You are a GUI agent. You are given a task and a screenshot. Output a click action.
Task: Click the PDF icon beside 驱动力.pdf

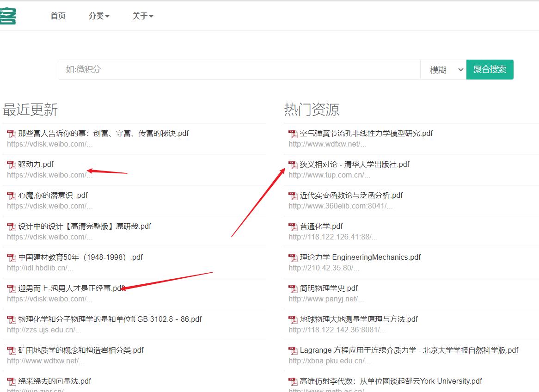tap(11, 165)
